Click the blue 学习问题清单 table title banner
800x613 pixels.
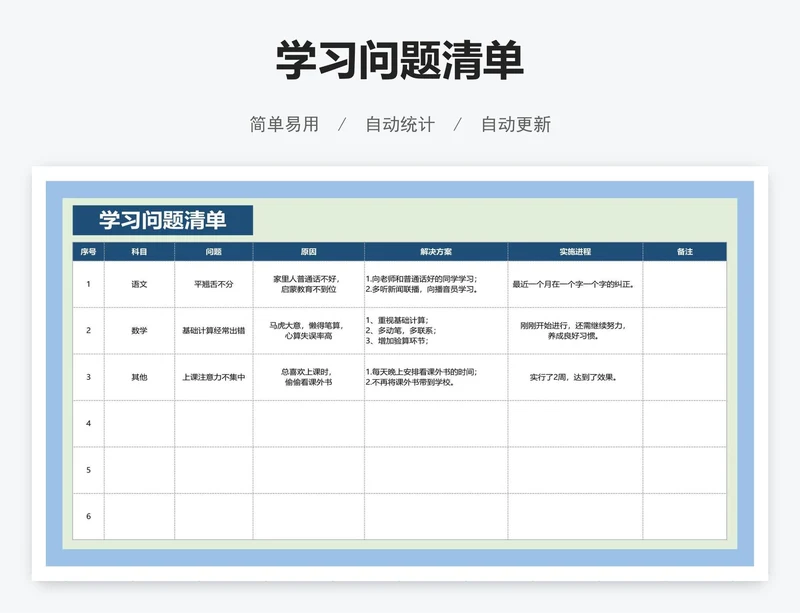click(x=163, y=220)
